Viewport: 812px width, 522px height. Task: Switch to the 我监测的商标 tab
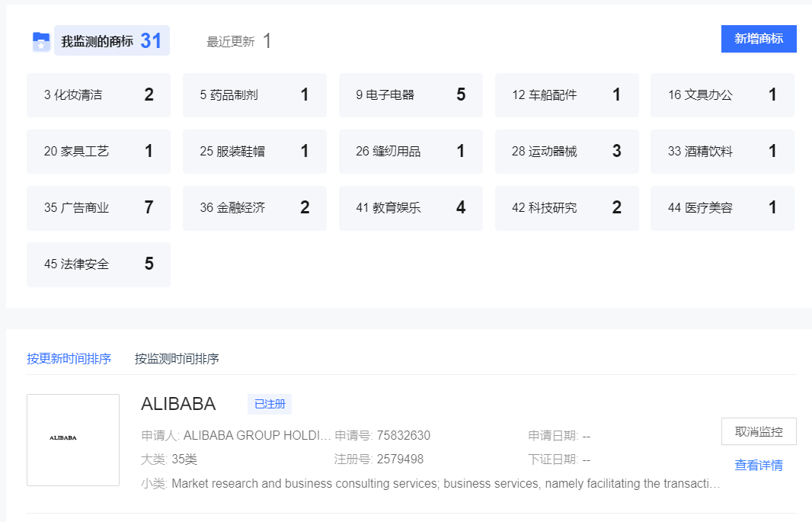click(95, 40)
